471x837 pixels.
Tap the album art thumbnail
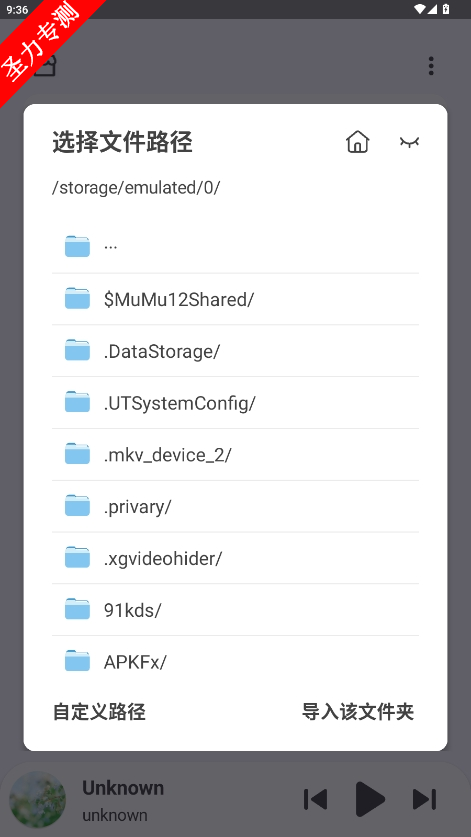pos(38,799)
